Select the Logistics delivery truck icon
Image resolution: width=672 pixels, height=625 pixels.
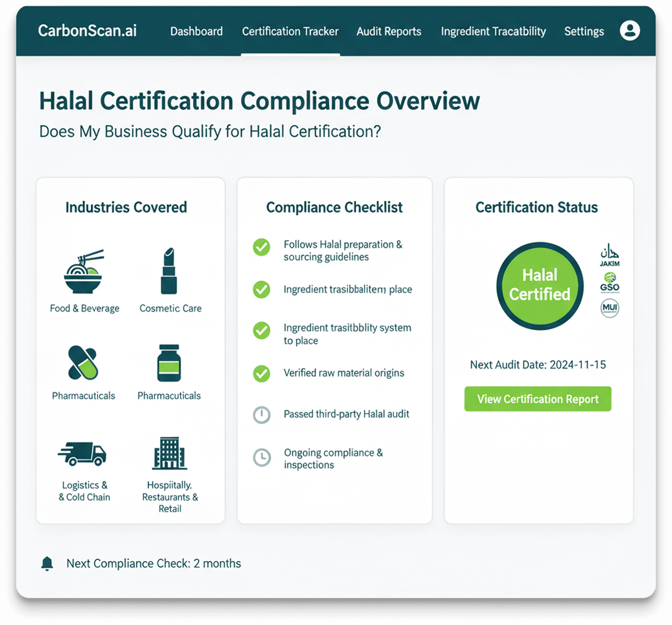point(82,454)
